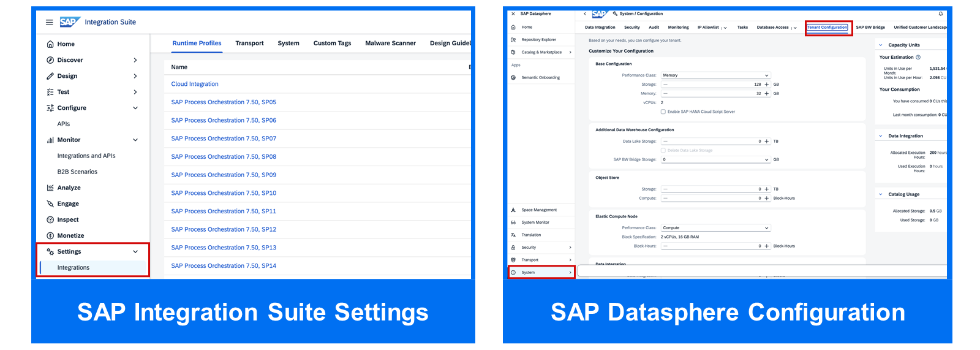Collapse the Configure section chevron
Screen dimensions: 980x350
pos(135,108)
